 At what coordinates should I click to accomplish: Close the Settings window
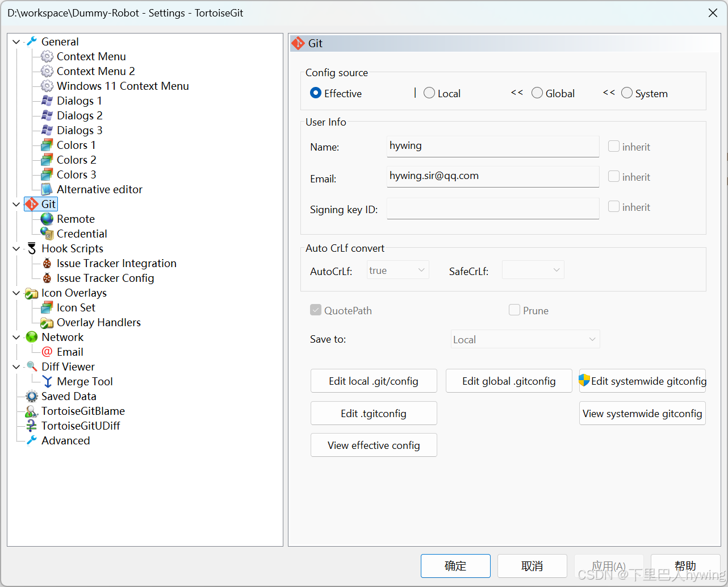[x=713, y=13]
